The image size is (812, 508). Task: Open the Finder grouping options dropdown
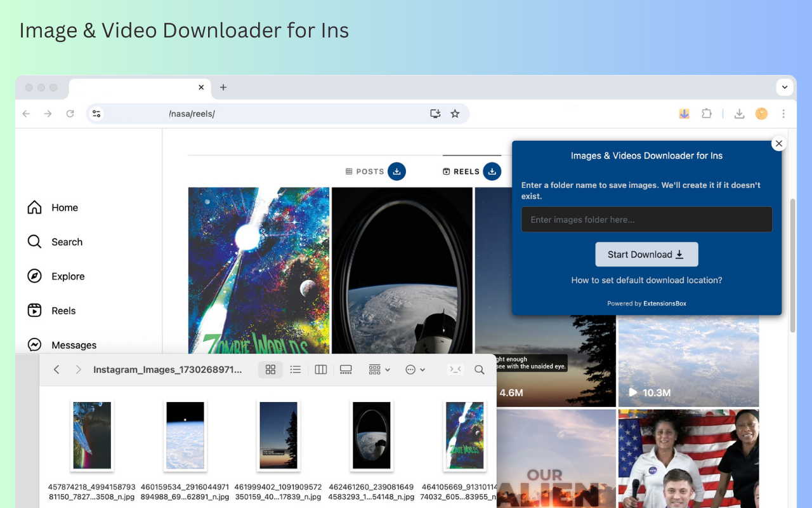[379, 369]
